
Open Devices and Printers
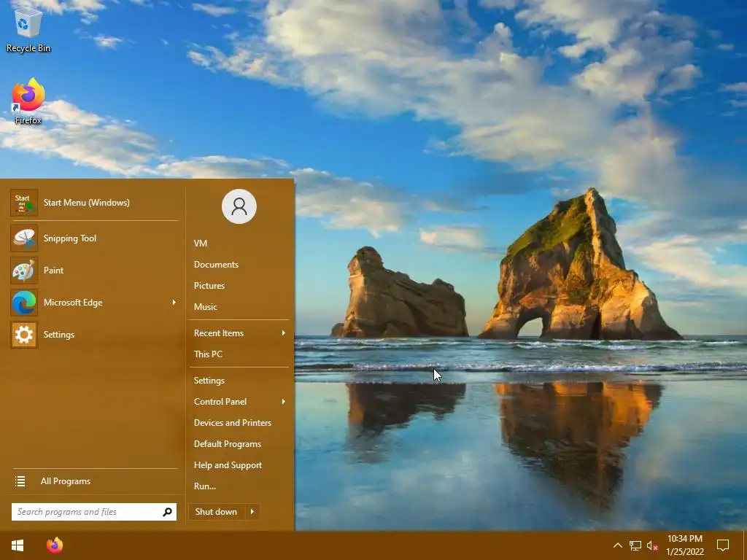coord(233,423)
